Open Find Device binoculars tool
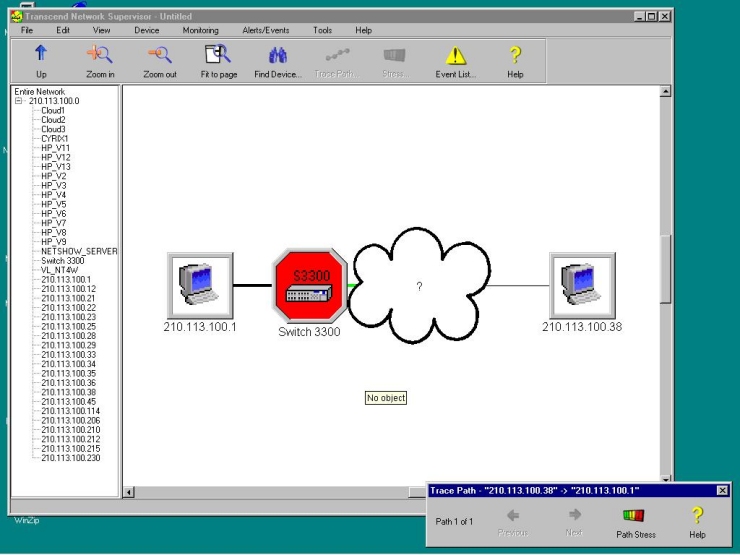Image resolution: width=740 pixels, height=555 pixels. tap(278, 55)
